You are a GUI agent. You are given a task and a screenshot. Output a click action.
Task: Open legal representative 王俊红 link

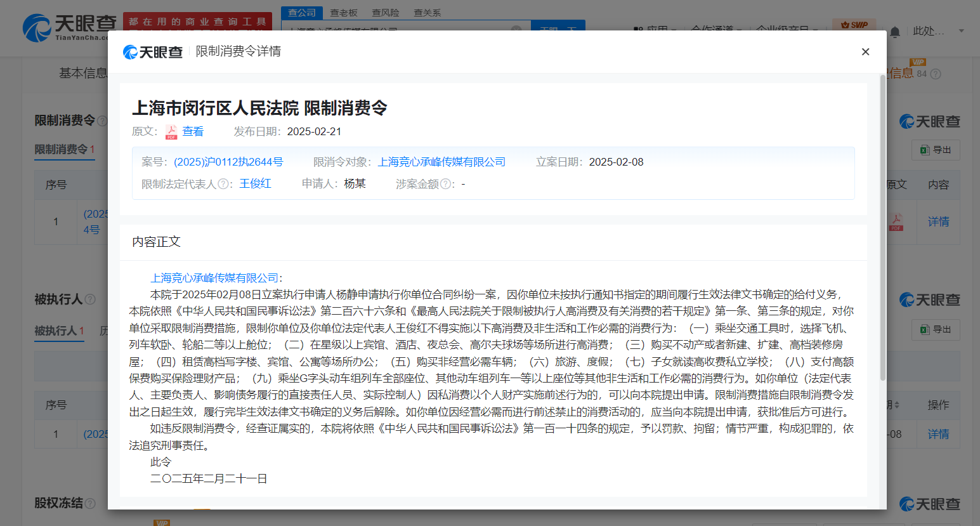click(x=255, y=183)
